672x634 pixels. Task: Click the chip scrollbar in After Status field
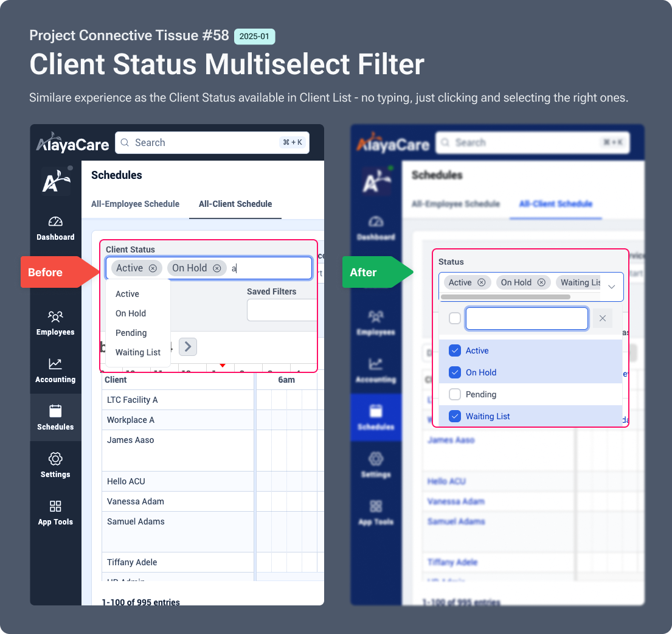[x=506, y=297]
